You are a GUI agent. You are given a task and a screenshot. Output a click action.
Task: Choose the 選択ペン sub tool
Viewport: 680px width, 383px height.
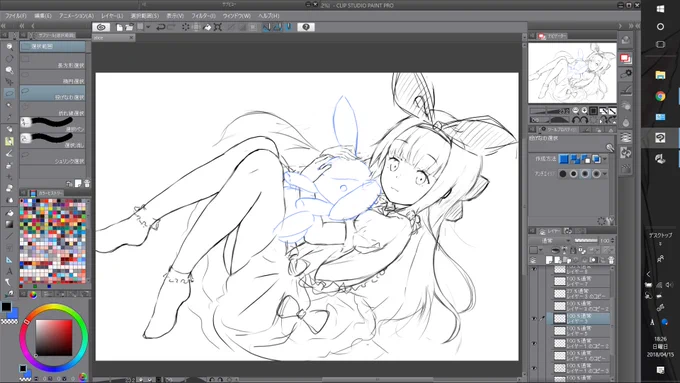pyautogui.click(x=52, y=125)
